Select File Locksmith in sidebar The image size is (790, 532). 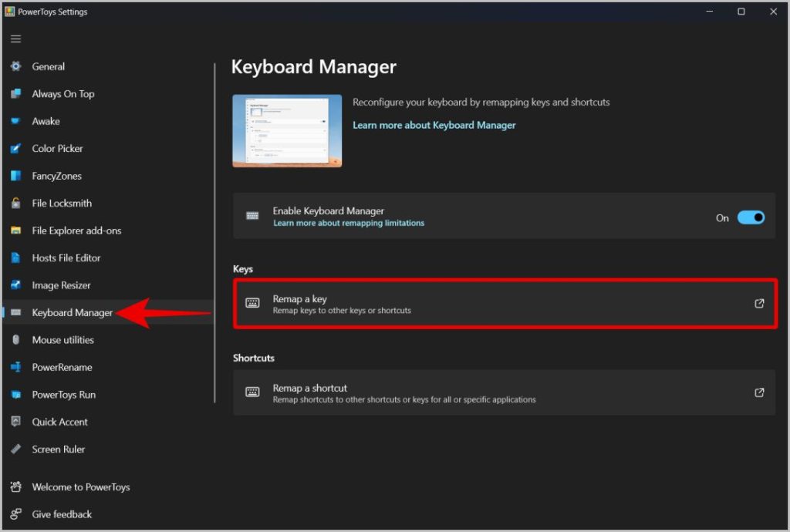tap(108, 203)
